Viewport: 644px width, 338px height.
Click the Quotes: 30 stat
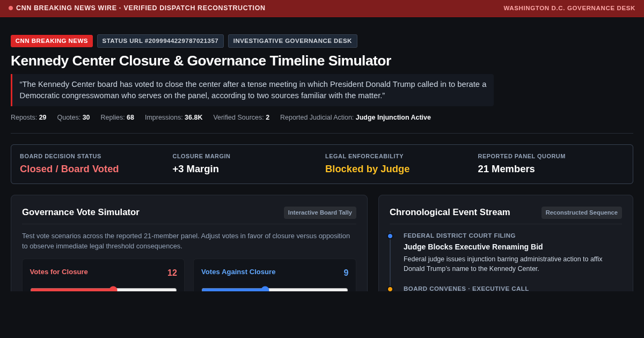(74, 117)
